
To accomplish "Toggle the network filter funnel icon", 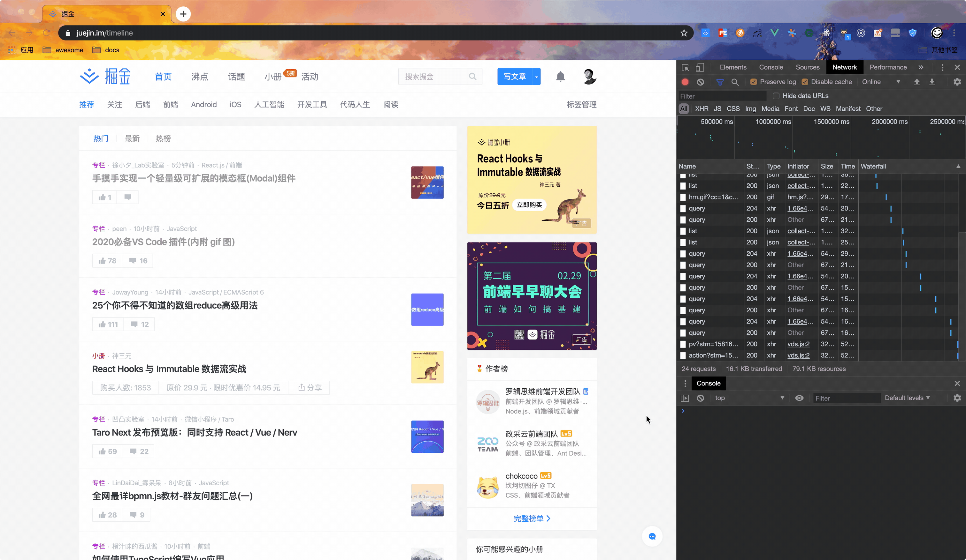I will click(719, 82).
